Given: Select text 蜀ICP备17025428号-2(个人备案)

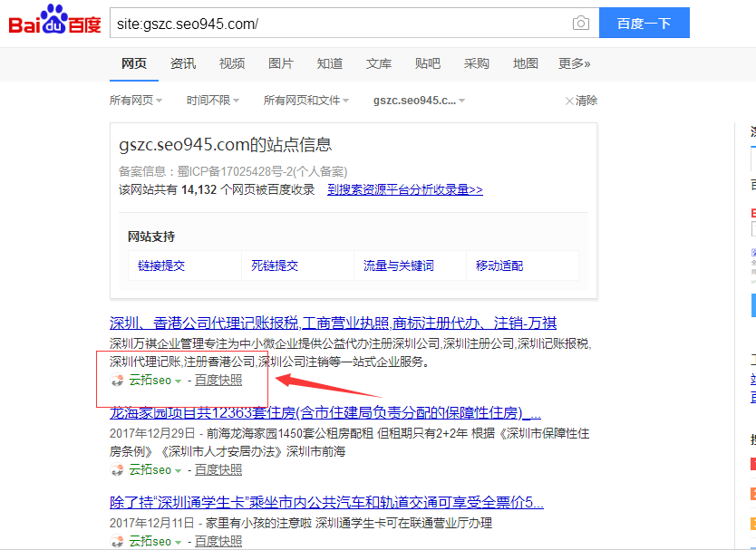Looking at the screenshot, I should 262,171.
